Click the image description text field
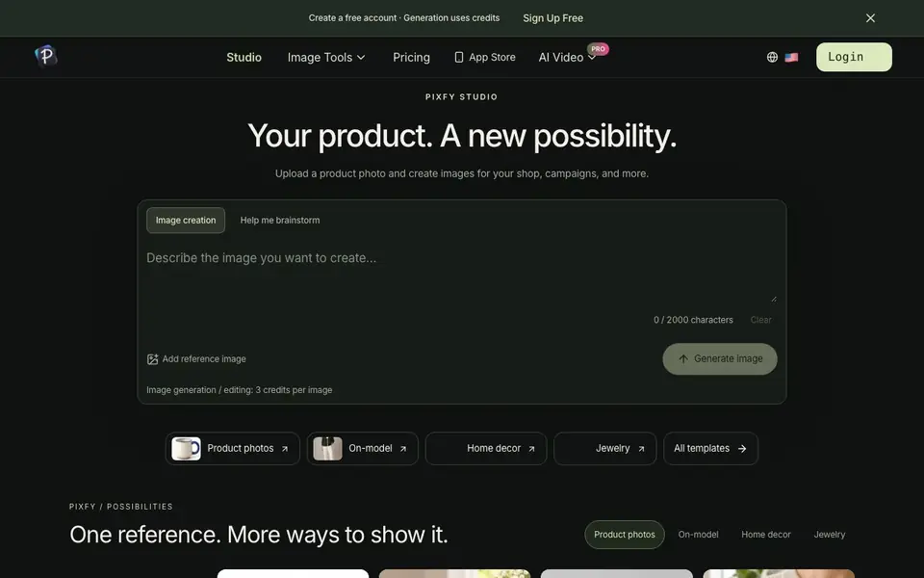924x578 pixels. [x=461, y=276]
